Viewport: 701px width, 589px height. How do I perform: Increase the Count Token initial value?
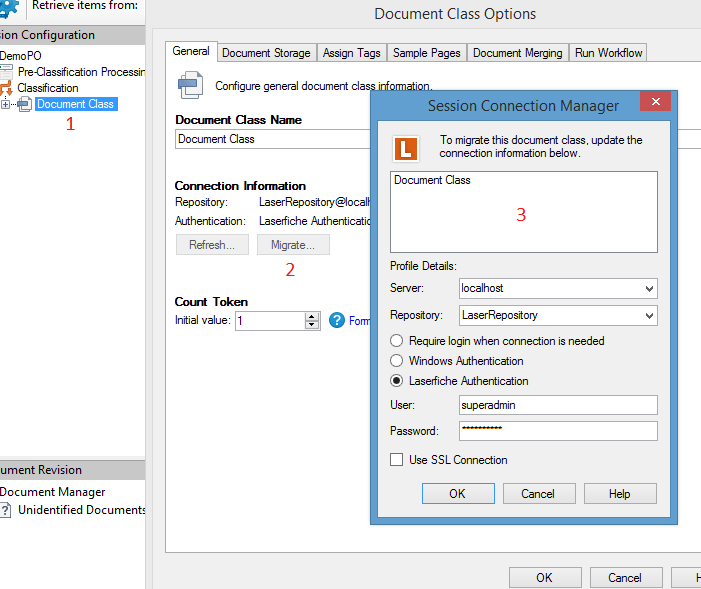click(x=312, y=316)
